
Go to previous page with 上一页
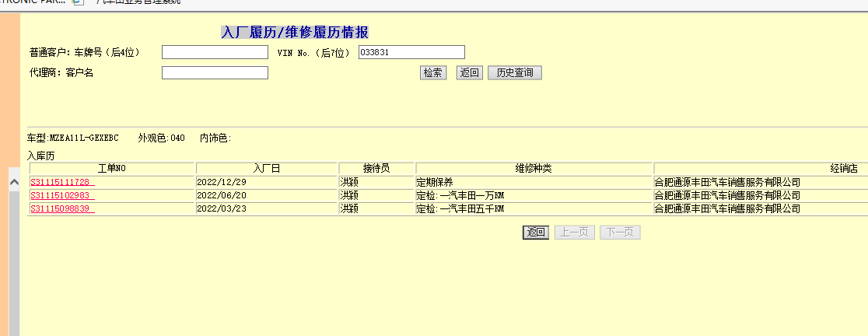tap(574, 232)
